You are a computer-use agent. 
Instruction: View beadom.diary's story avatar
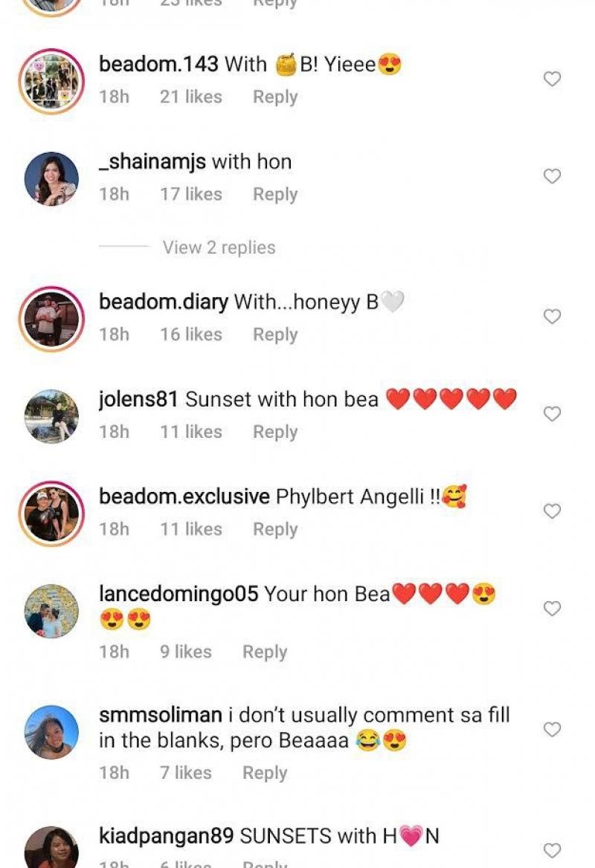point(51,320)
